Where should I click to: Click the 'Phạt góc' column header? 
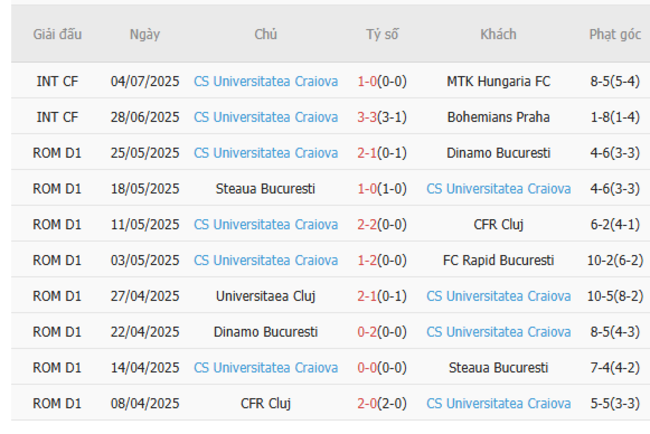pos(615,34)
